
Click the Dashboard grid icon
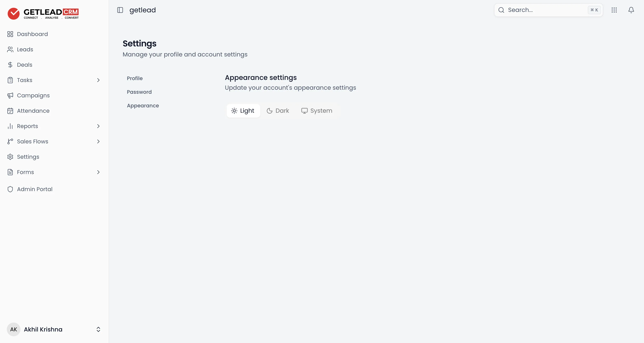[x=10, y=34]
